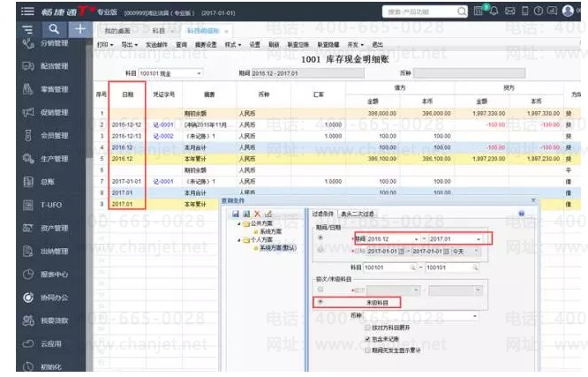This screenshot has height=377, width=588.
Task: Click the top-bar product search field
Action: pos(420,11)
